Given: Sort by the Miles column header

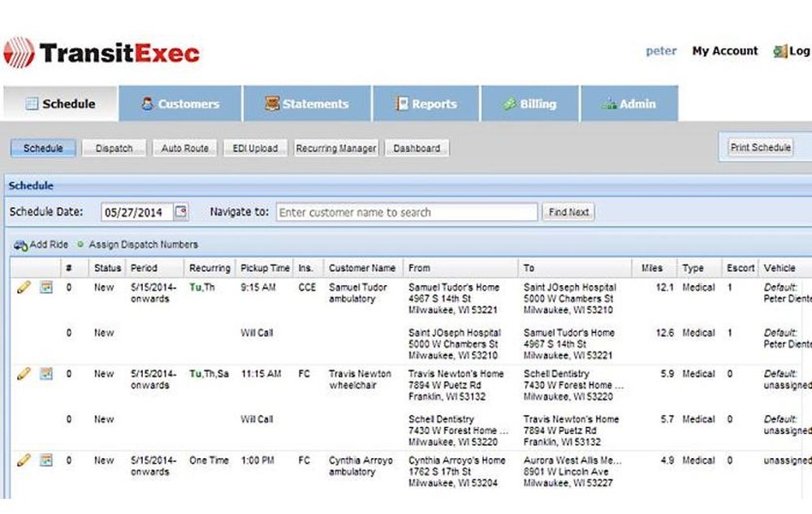Looking at the screenshot, I should coord(654,268).
